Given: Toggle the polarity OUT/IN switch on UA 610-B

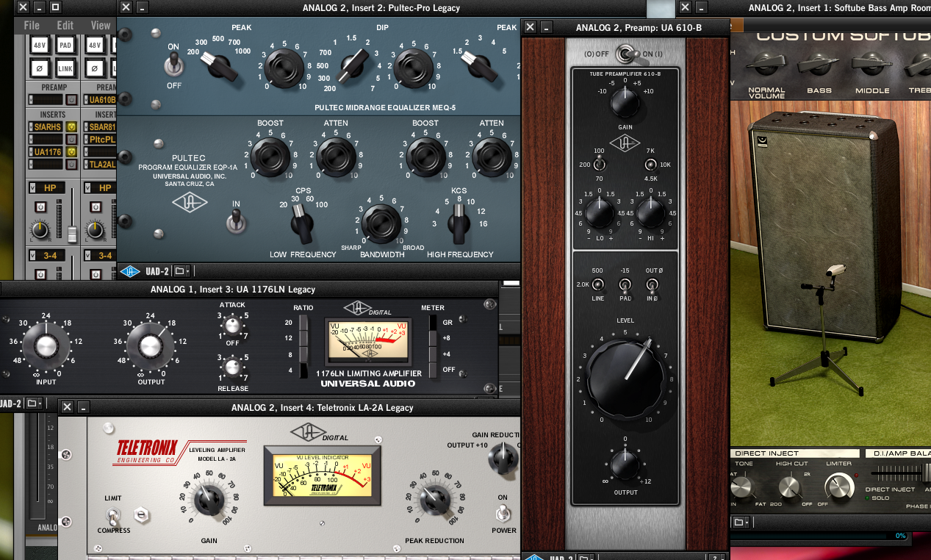Looking at the screenshot, I should point(653,284).
